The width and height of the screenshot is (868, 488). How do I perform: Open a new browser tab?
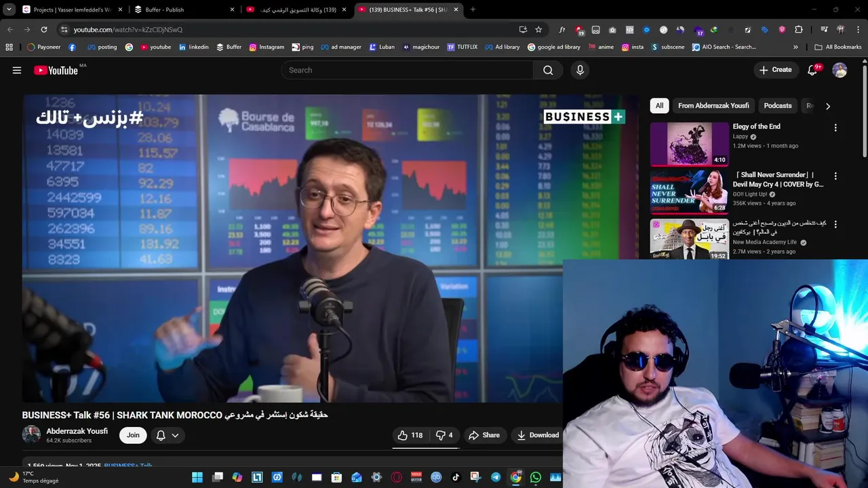coord(473,9)
